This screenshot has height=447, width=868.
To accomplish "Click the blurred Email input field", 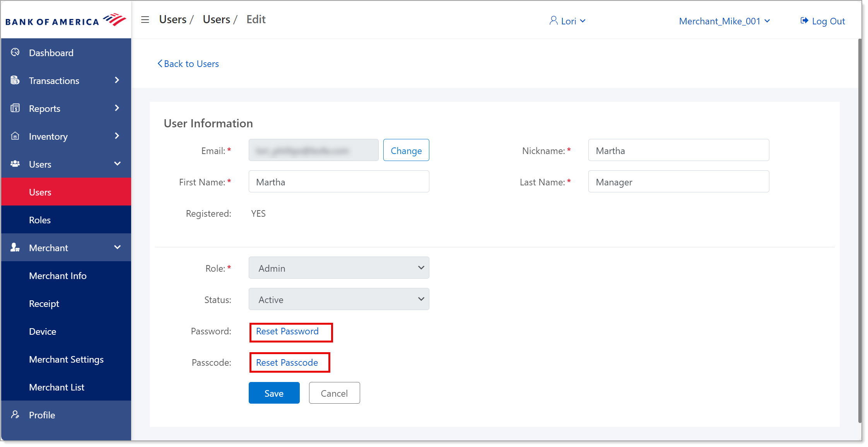I will (x=313, y=150).
